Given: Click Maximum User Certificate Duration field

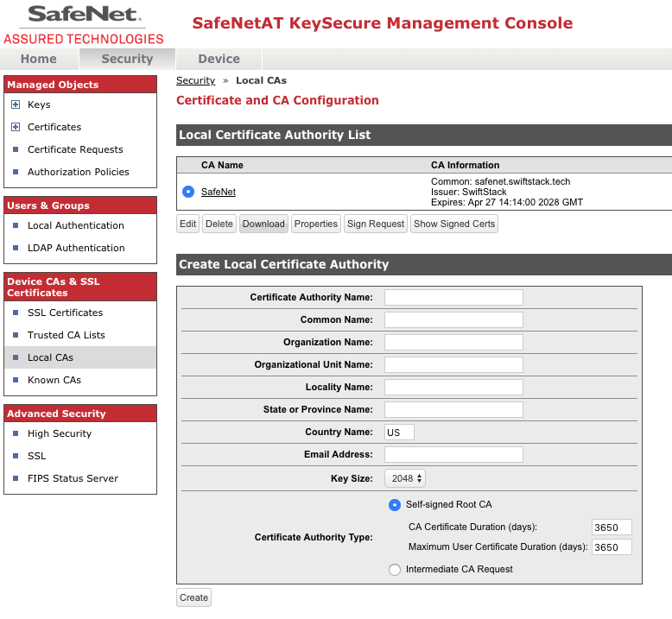Looking at the screenshot, I should (x=612, y=547).
